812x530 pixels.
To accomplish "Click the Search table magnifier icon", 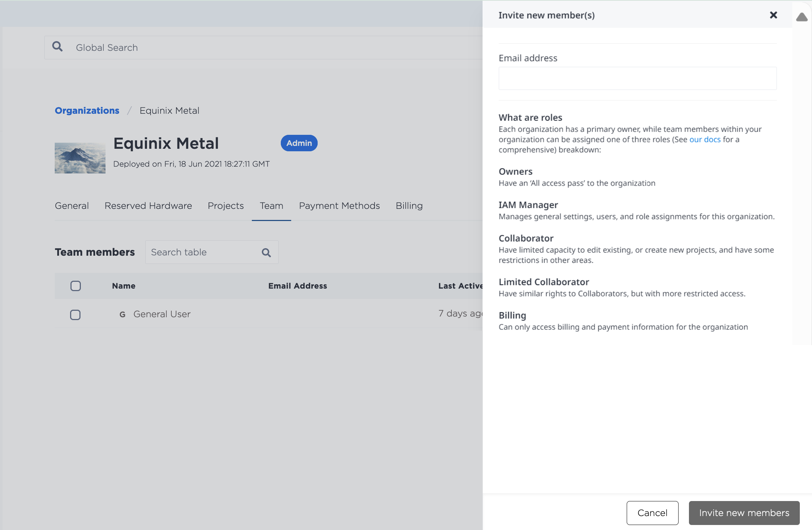I will (x=266, y=252).
